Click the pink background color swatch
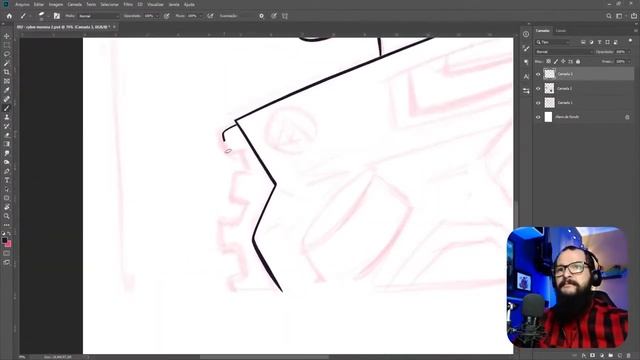 click(x=9, y=244)
